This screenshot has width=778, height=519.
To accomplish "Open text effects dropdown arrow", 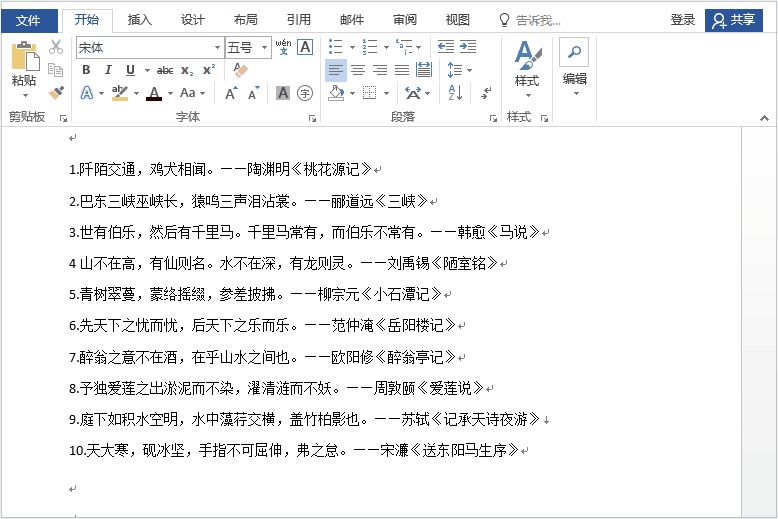I will pyautogui.click(x=101, y=93).
